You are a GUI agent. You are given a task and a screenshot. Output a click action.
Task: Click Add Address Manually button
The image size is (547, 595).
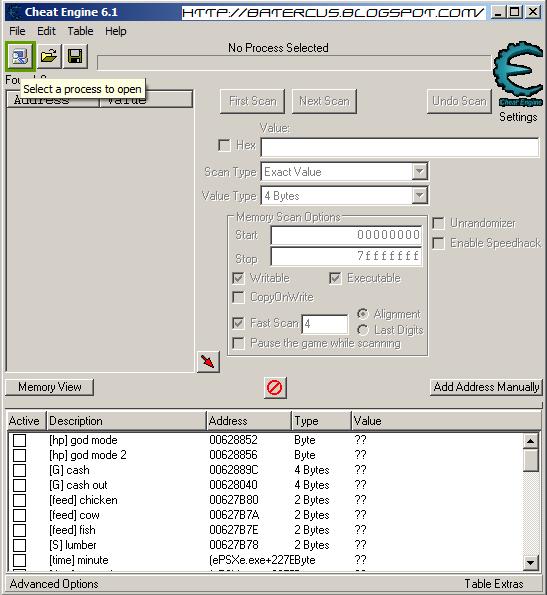point(486,387)
